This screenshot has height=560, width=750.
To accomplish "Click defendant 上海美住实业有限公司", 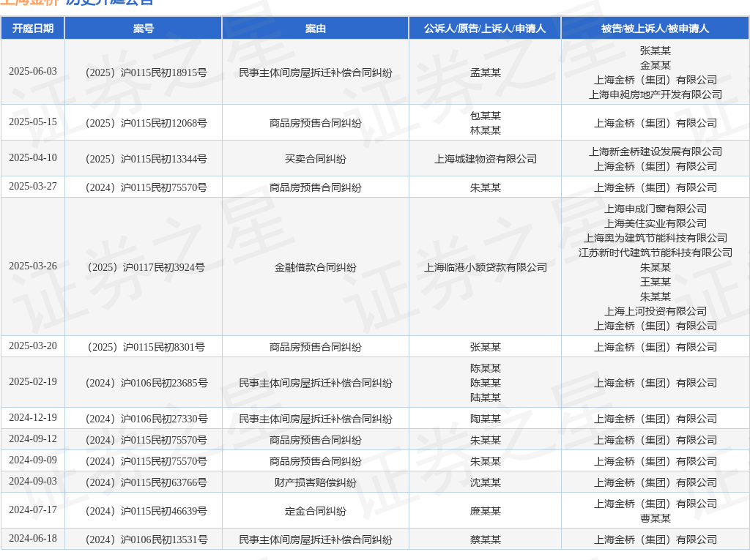I will (x=656, y=223).
